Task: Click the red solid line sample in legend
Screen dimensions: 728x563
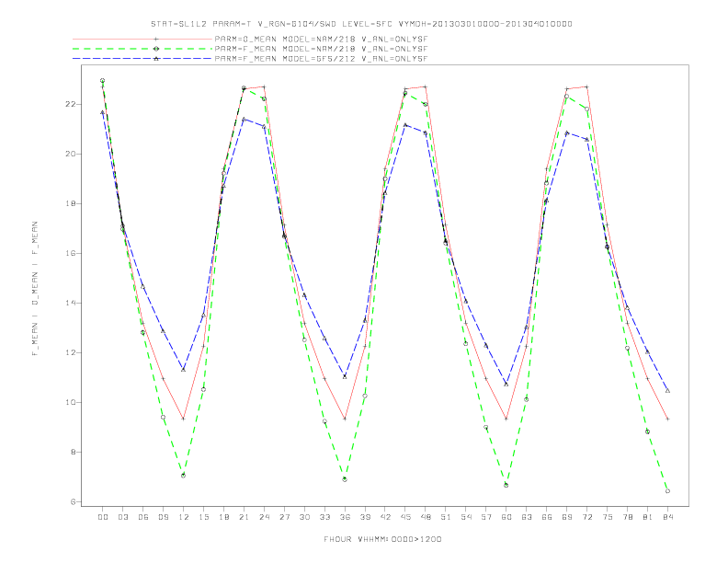Action: pyautogui.click(x=142, y=39)
